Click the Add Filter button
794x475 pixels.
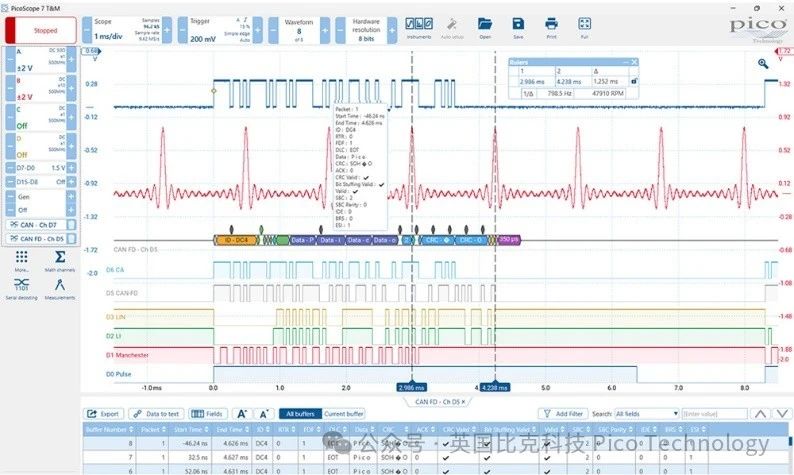[562, 413]
